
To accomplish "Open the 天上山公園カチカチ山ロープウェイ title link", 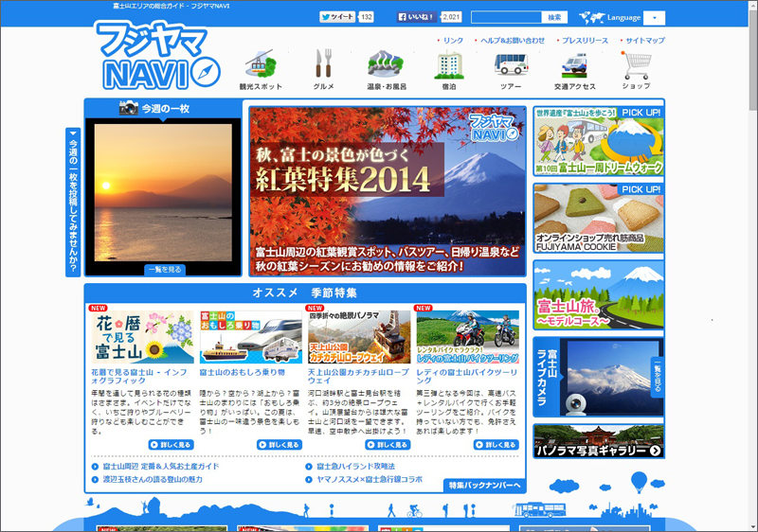I will pos(358,376).
